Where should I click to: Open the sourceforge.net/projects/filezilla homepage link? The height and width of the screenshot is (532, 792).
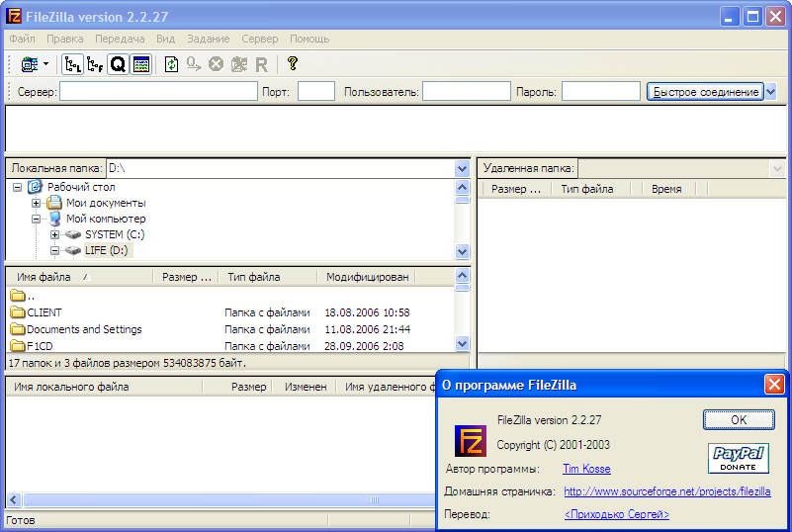(x=667, y=491)
